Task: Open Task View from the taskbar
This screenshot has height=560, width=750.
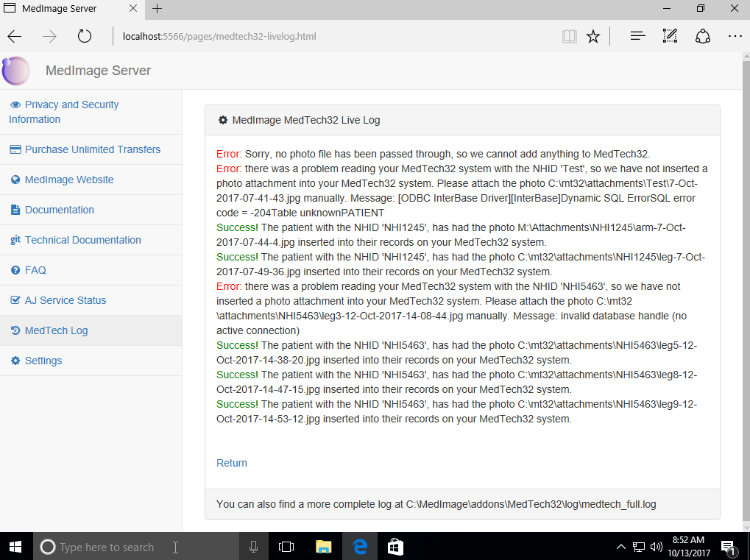Action: coord(286,547)
